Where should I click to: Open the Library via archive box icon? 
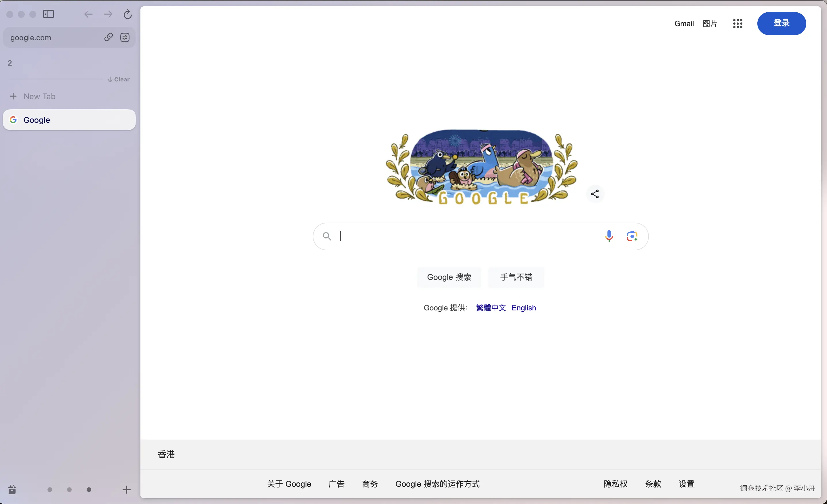coord(12,490)
